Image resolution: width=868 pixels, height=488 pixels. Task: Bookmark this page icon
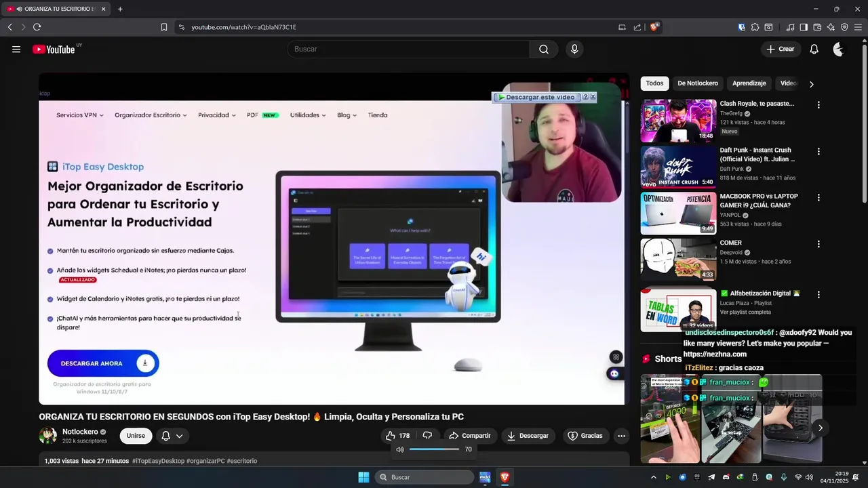(x=164, y=27)
